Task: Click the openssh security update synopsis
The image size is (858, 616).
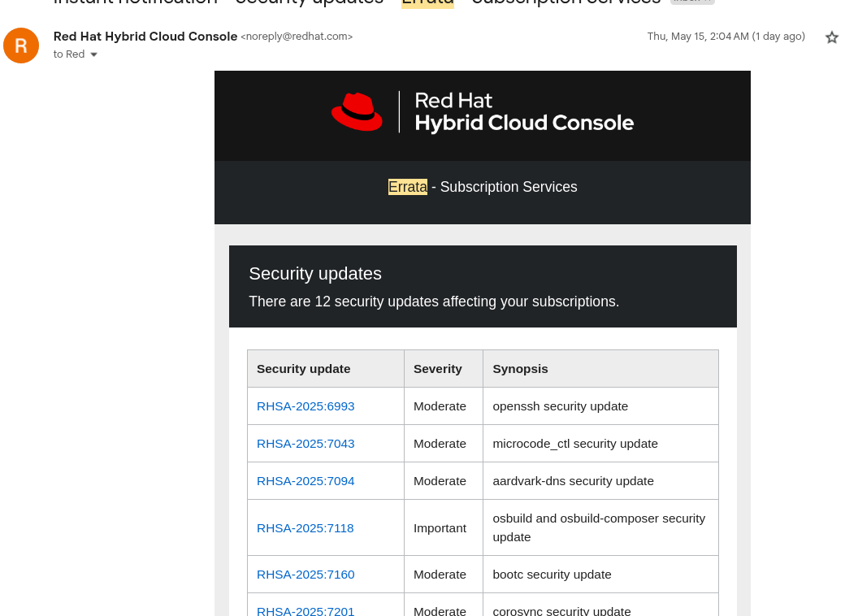Action: point(560,406)
